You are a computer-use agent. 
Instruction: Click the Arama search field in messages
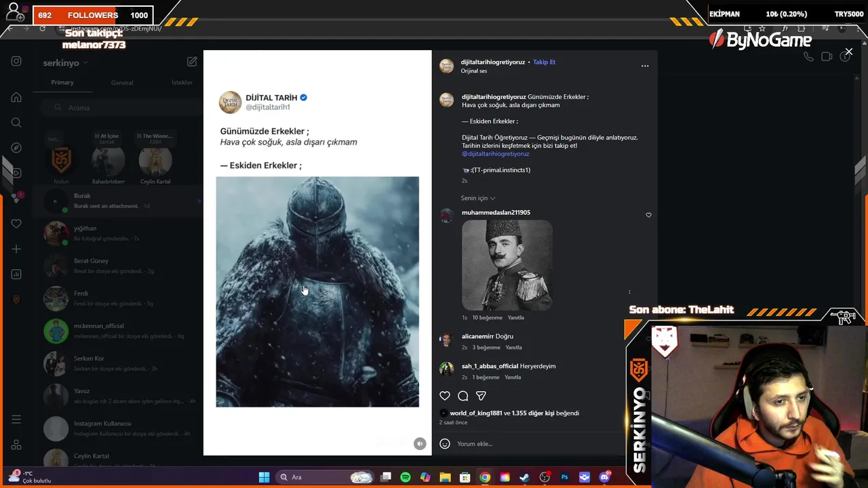(x=119, y=107)
